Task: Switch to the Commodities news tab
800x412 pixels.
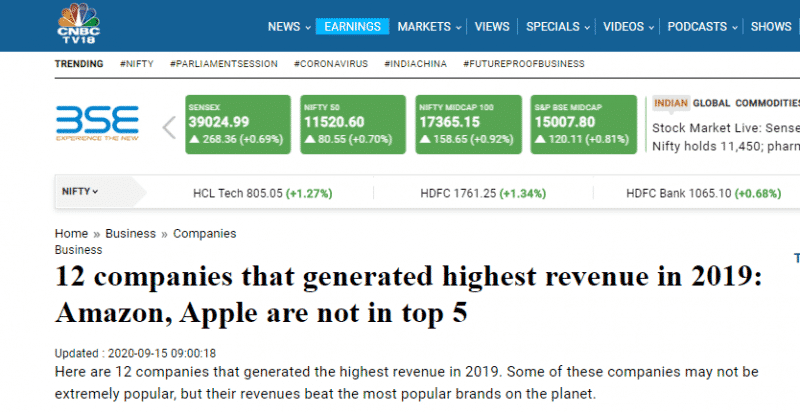Action: (767, 103)
